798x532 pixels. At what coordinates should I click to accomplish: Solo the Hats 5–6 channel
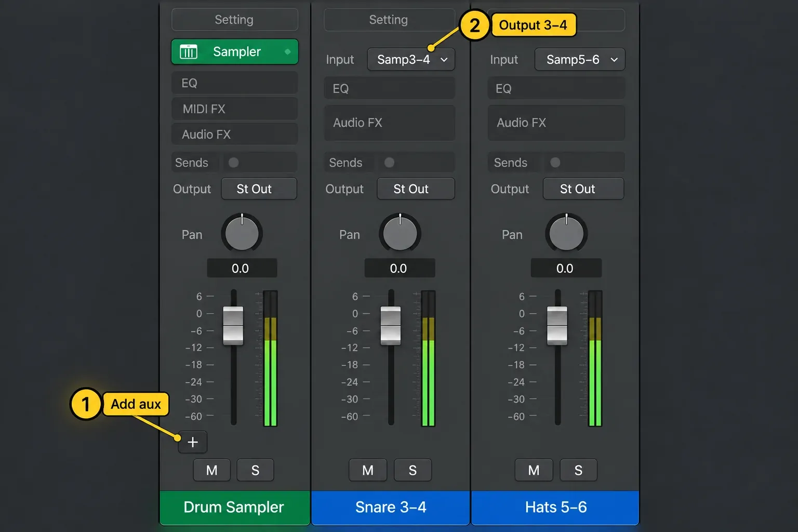[x=578, y=470]
